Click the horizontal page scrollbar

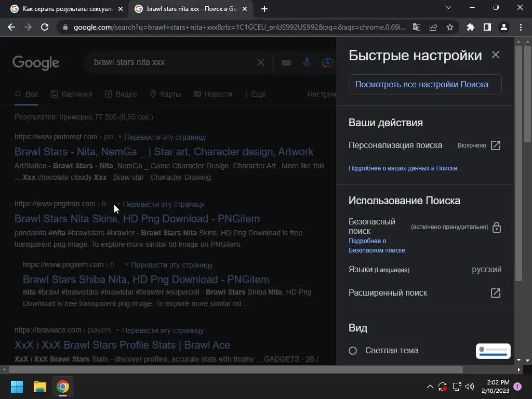point(236,369)
